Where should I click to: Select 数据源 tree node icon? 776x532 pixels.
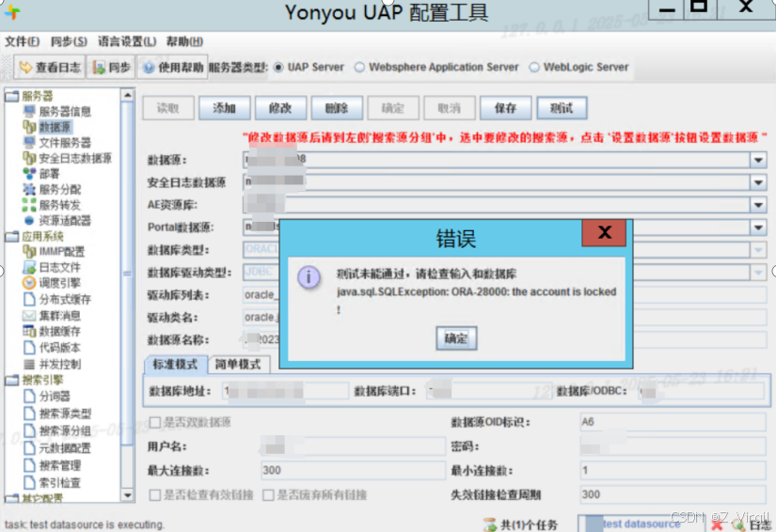(29, 127)
